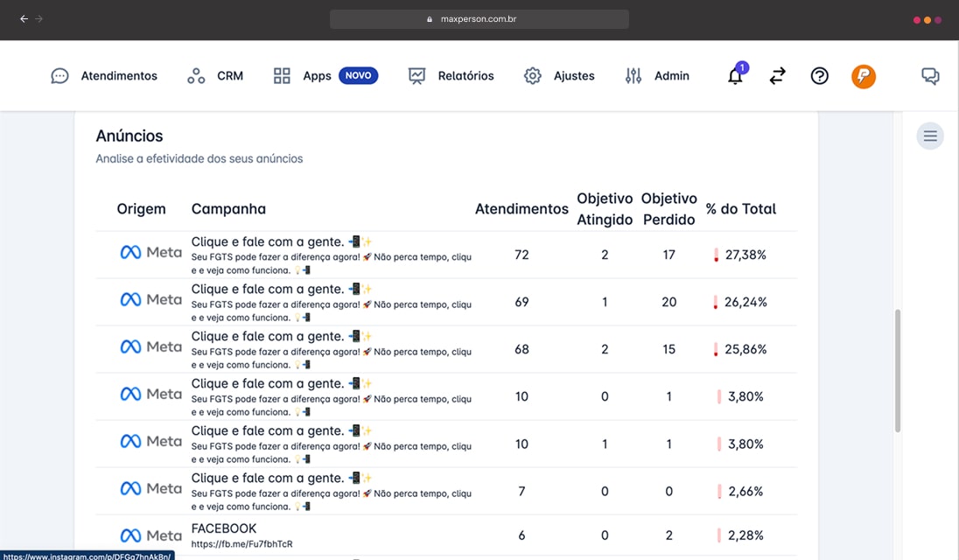Open the Ajustes settings menu
Image resolution: width=959 pixels, height=560 pixels.
point(559,76)
